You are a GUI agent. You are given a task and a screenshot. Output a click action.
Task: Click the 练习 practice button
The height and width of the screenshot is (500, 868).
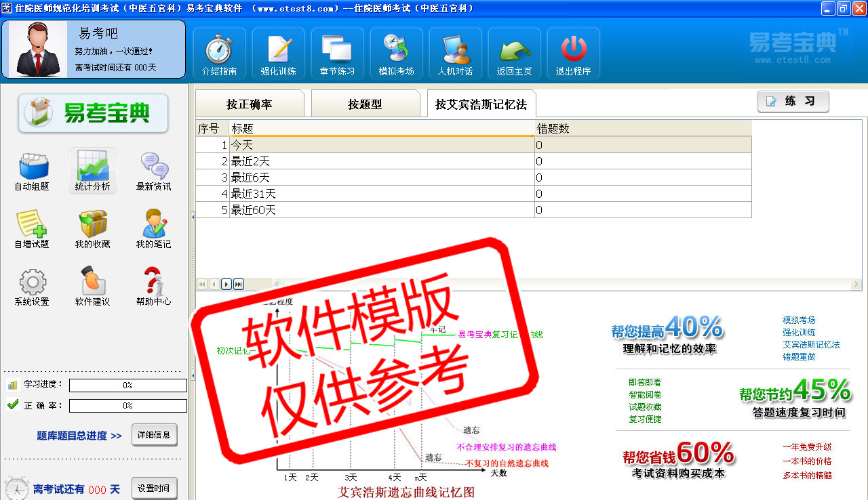[x=793, y=102]
